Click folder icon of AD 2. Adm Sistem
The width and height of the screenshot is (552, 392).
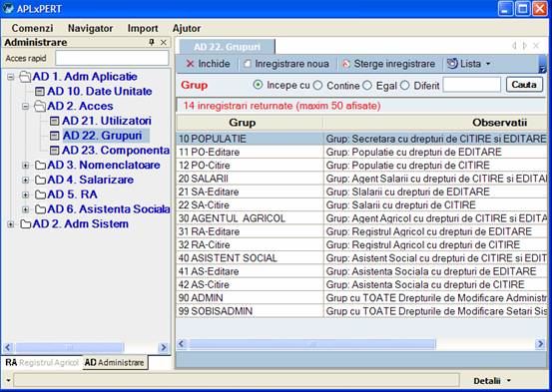25,224
